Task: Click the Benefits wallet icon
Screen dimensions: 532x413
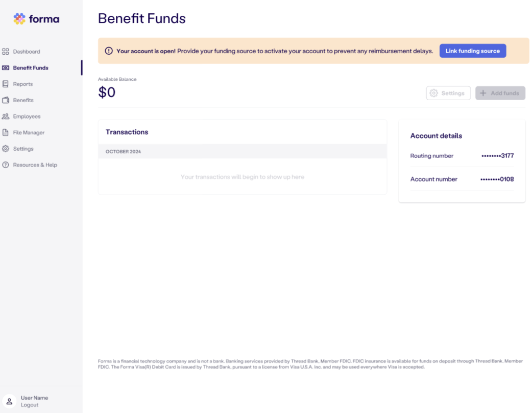Action: pos(6,100)
